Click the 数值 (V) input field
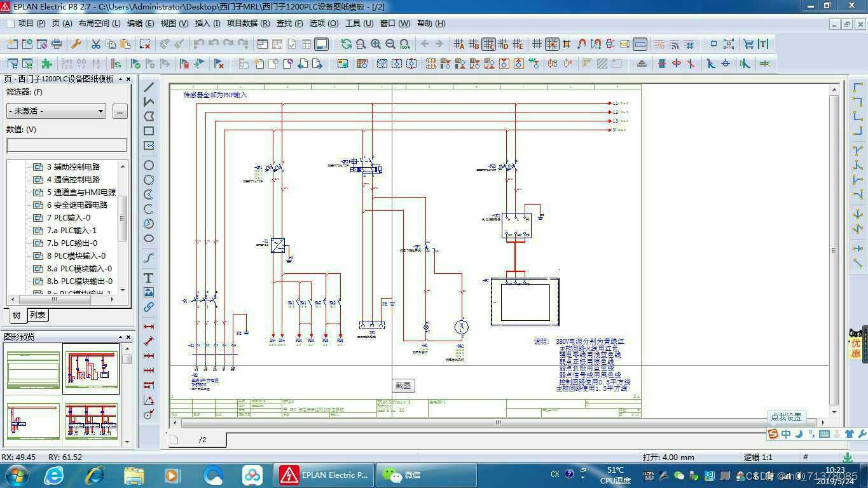 (x=67, y=146)
